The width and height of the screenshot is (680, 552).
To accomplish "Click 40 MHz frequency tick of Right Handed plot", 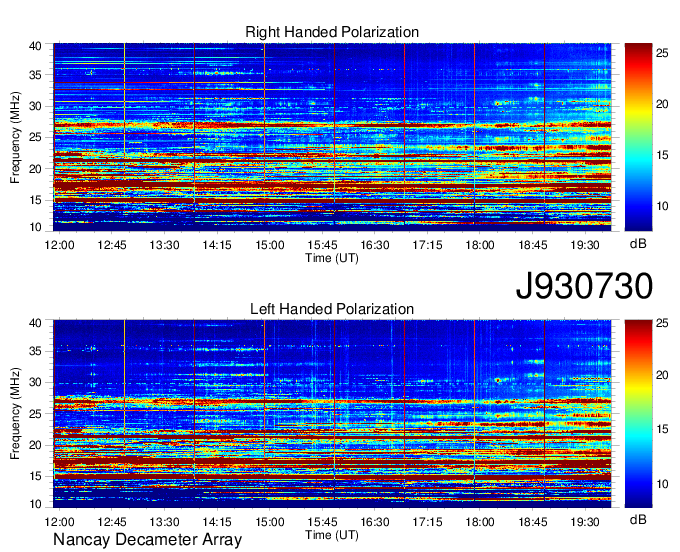I will click(x=36, y=46).
